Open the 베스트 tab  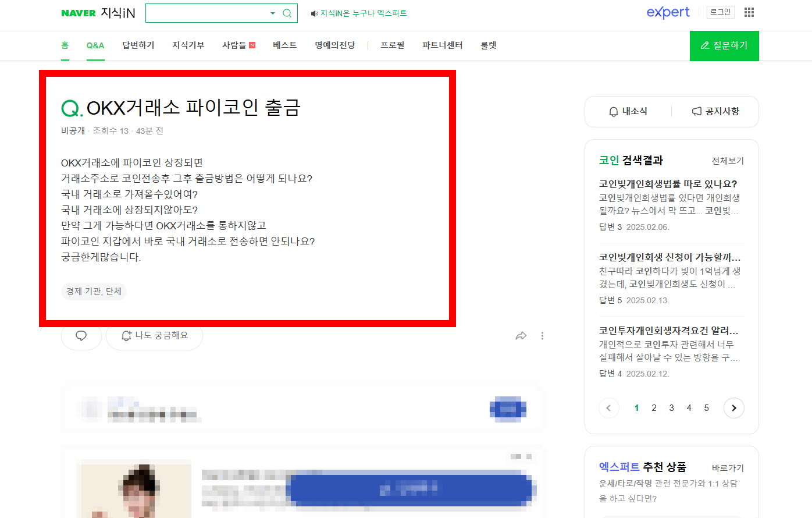coord(285,45)
